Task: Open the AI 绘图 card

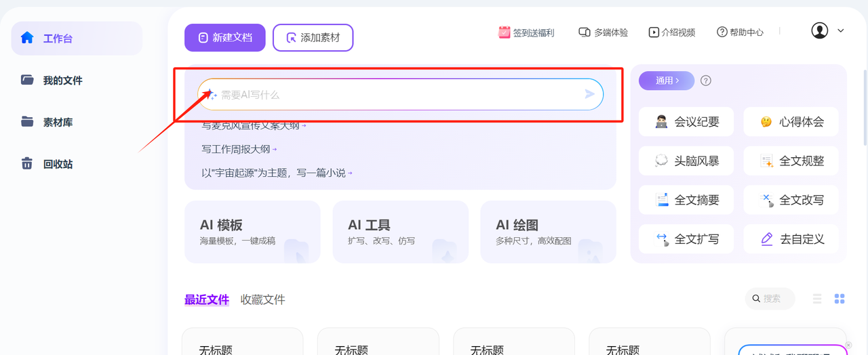Action: (x=548, y=231)
